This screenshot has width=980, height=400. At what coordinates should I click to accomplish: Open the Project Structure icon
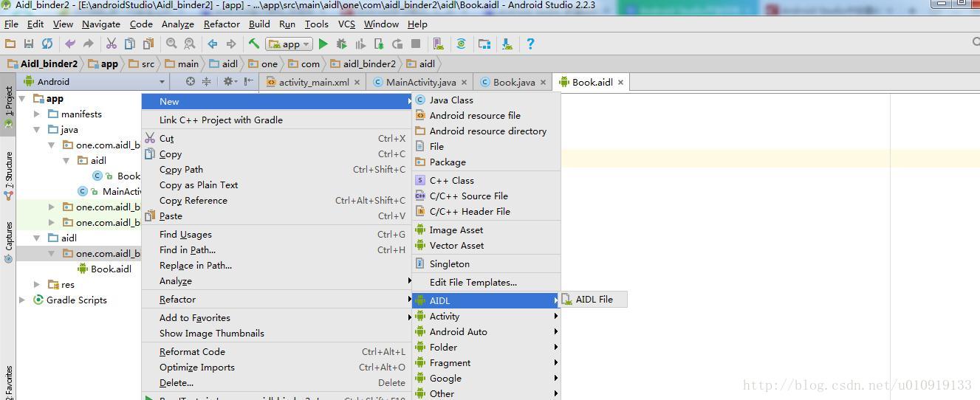[x=484, y=44]
